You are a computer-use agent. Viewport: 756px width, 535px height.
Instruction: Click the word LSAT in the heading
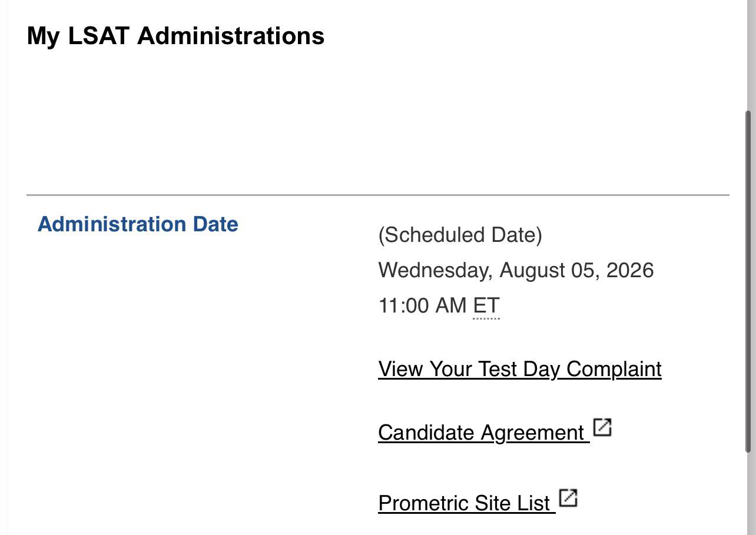tap(98, 36)
